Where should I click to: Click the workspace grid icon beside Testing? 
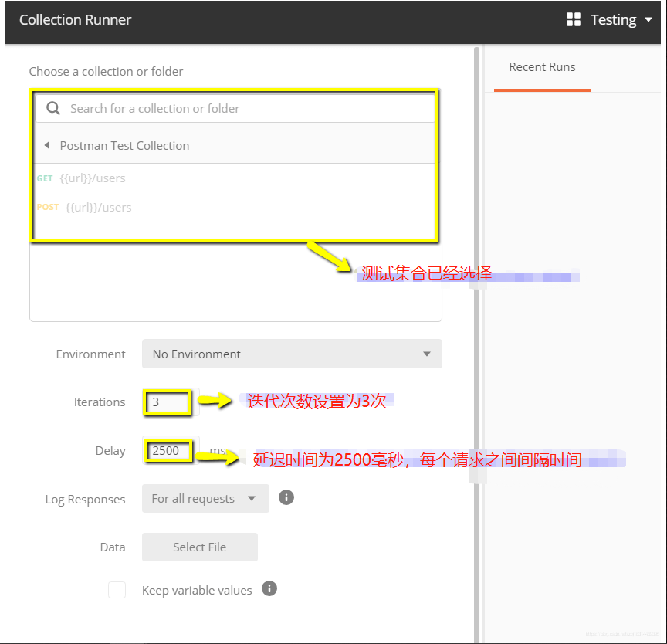click(x=573, y=19)
